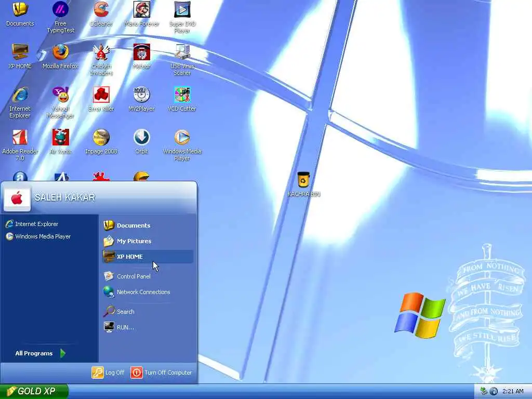Select Mozilla Firefox desktop icon
The width and height of the screenshot is (532, 399).
tap(60, 56)
